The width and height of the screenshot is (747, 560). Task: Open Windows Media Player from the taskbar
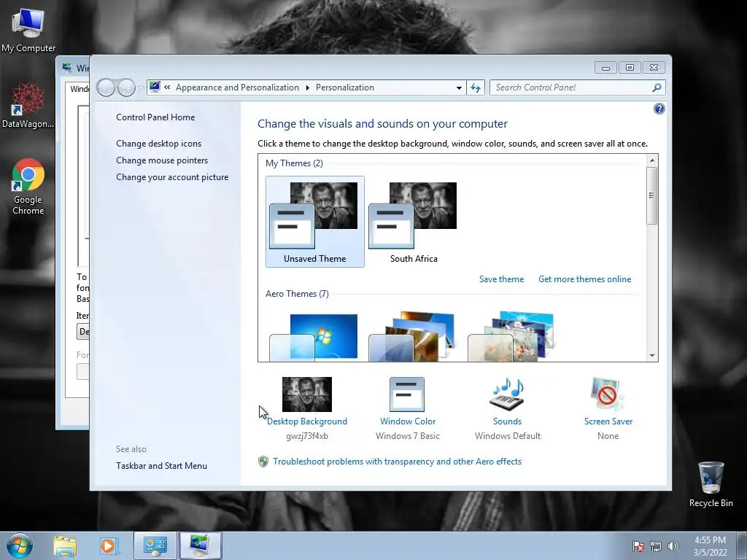click(x=109, y=546)
